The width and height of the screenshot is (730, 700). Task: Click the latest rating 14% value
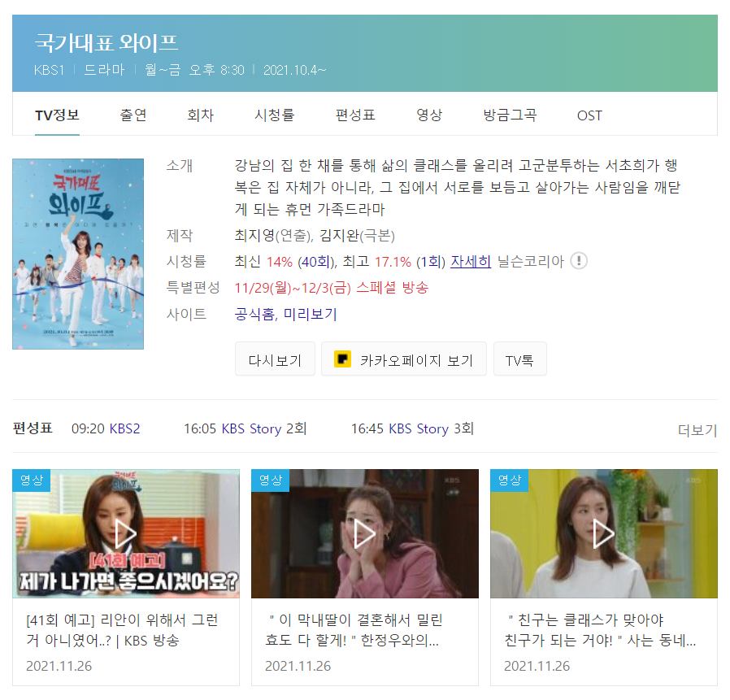tap(280, 262)
